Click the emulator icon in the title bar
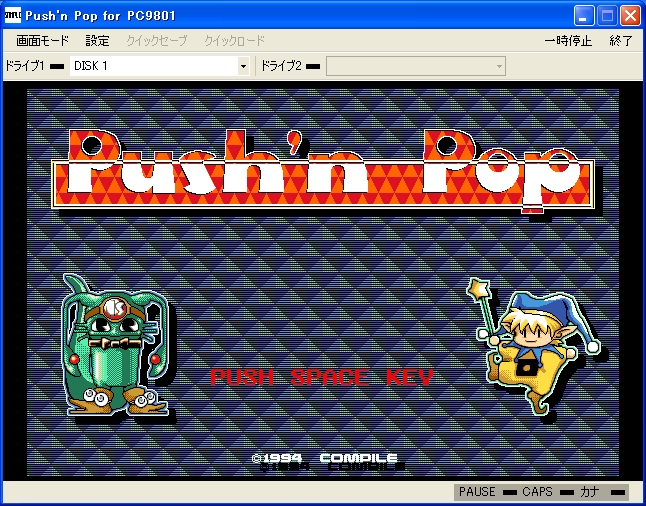646x506 pixels. coord(12,16)
